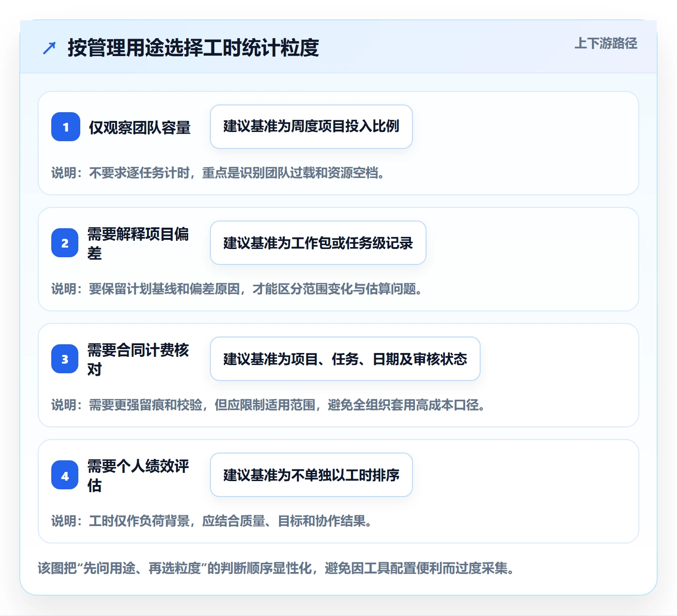Image resolution: width=677 pixels, height=616 pixels.
Task: Click the number 4 badge
Action: [65, 475]
